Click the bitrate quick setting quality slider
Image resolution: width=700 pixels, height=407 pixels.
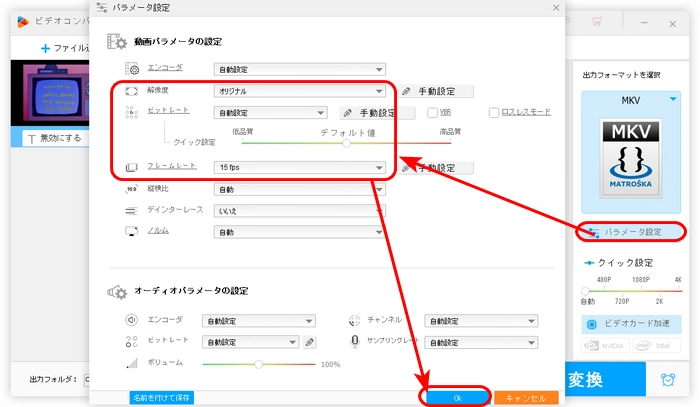(346, 143)
